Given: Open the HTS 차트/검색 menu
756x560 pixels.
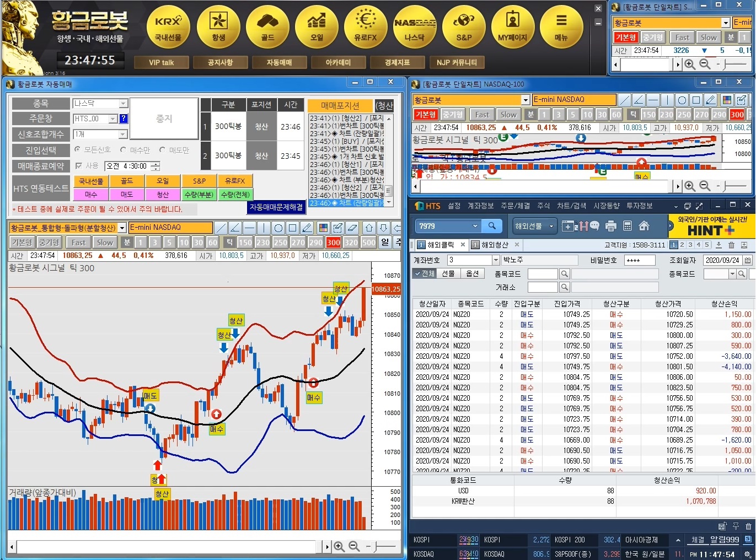Looking at the screenshot, I should click(571, 206).
